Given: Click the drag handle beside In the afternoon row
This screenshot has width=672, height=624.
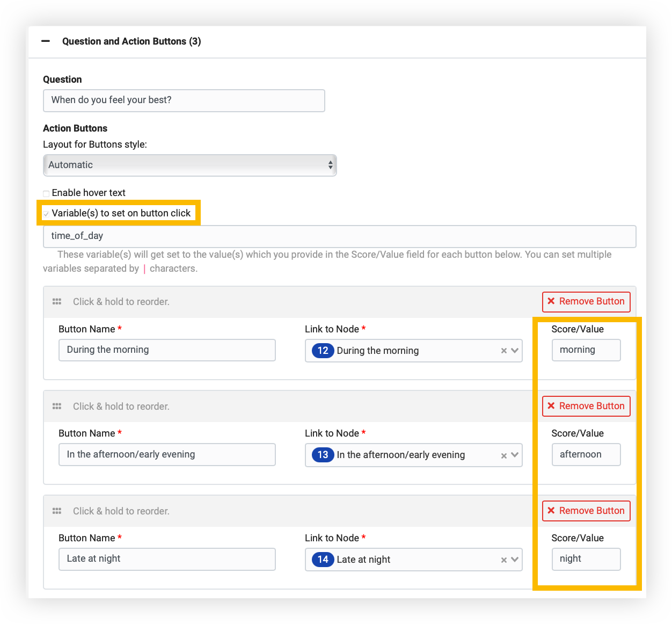Looking at the screenshot, I should point(56,406).
